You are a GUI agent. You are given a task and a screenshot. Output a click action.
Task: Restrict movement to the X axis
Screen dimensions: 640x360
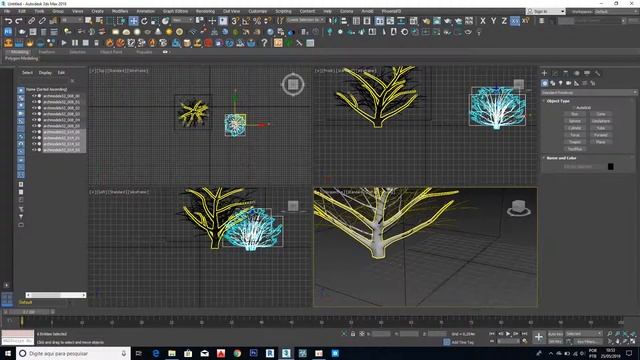coord(483,21)
